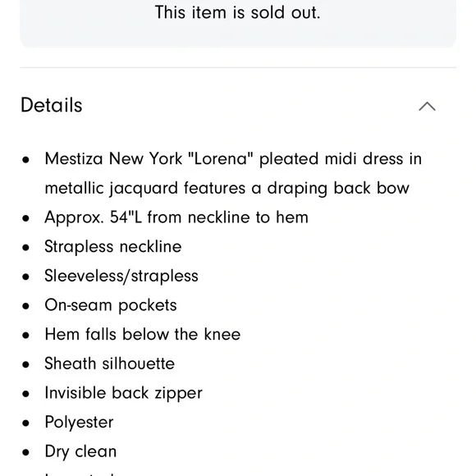Viewport: 476px width, 476px height.
Task: Click the 'Invisible back zipper' list item
Action: [123, 393]
